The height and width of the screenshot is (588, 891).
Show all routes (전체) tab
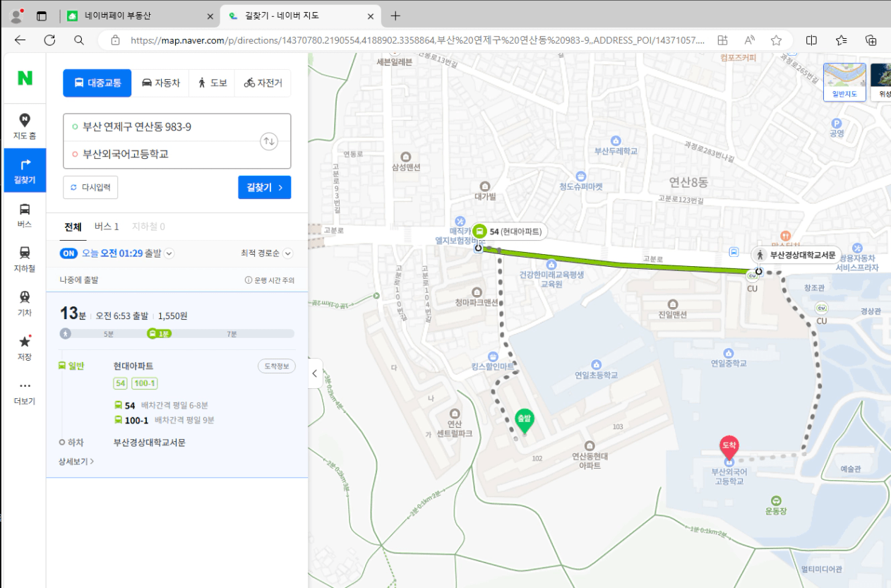click(73, 227)
